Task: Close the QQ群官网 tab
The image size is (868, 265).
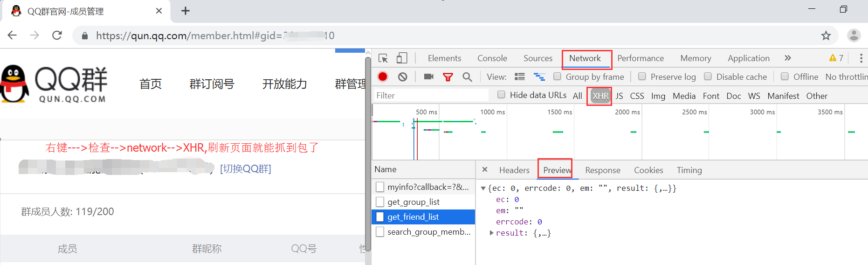Action: (x=159, y=11)
